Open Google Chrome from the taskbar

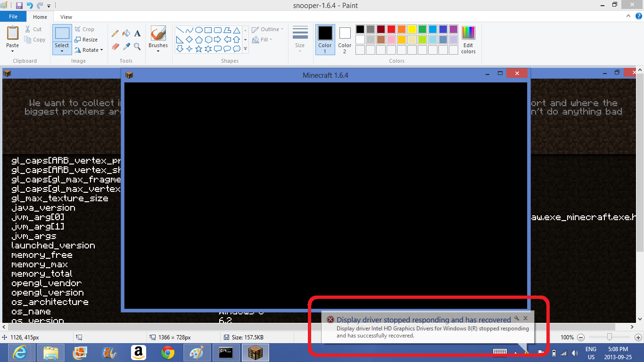(x=167, y=352)
